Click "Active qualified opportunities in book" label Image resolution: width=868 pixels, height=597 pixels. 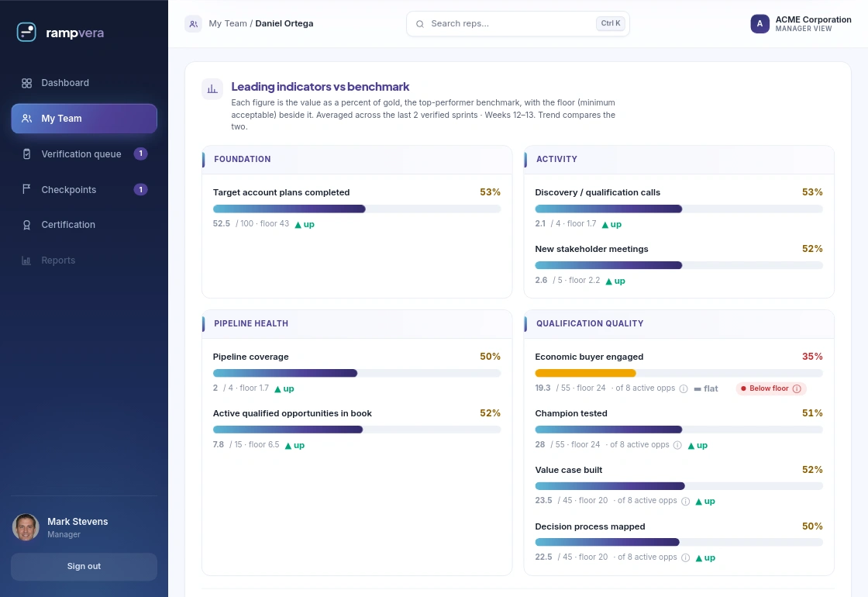292,414
